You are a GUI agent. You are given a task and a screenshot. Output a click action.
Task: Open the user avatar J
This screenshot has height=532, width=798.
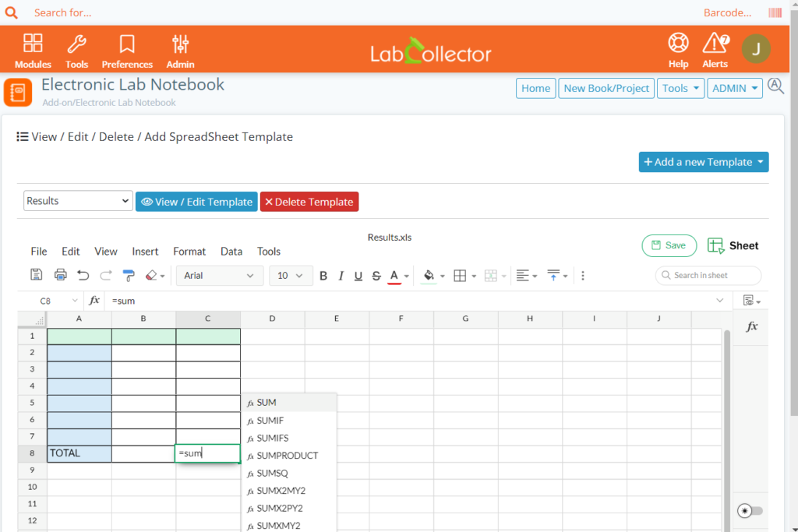pyautogui.click(x=756, y=49)
